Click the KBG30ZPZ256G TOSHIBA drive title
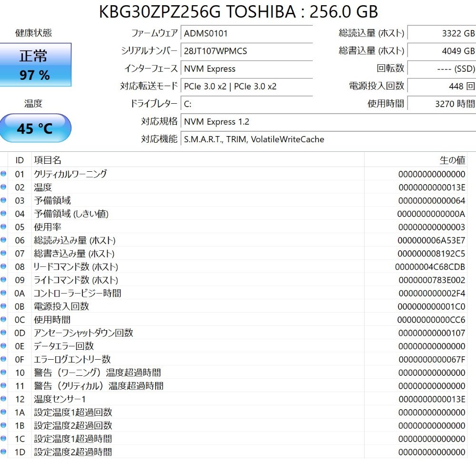 point(238,12)
